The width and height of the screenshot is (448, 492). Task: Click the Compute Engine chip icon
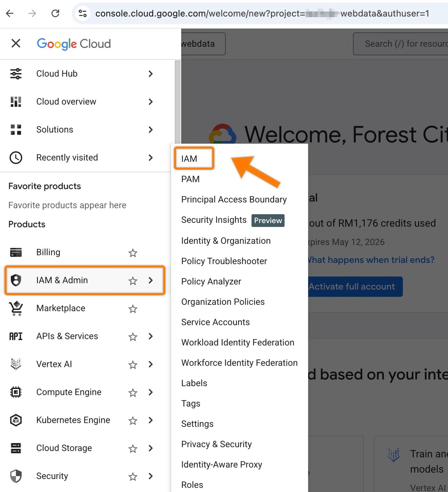pos(16,392)
